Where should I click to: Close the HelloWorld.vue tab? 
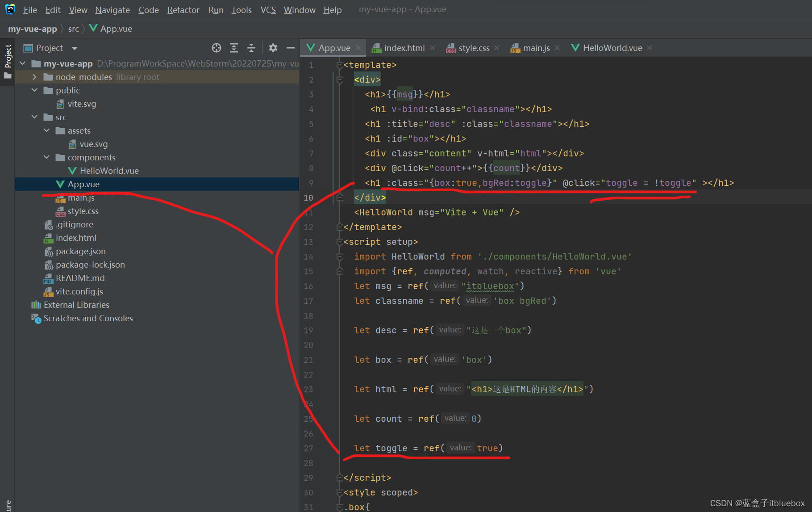tap(650, 48)
